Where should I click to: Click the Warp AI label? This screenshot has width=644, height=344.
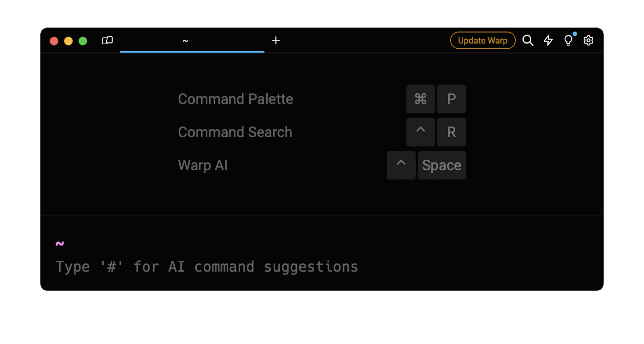203,165
